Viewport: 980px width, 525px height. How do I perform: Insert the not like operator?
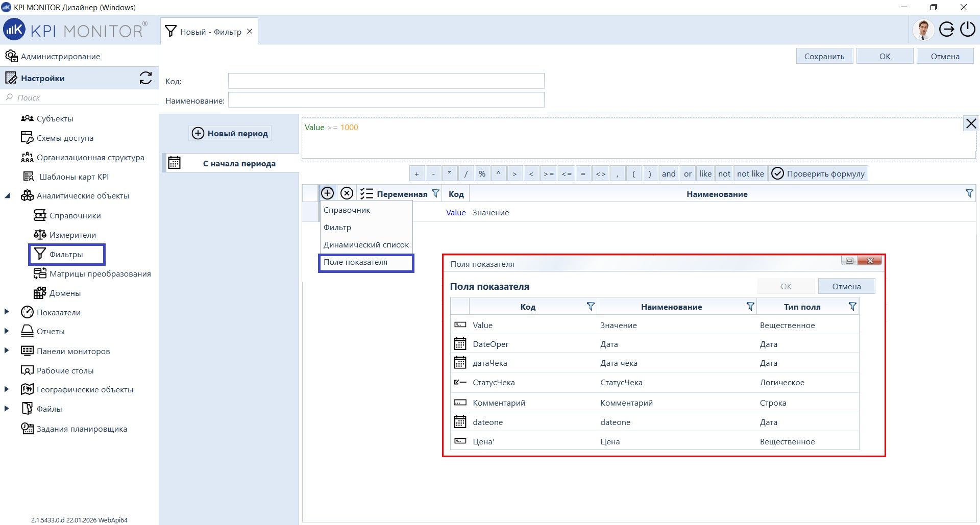point(750,173)
